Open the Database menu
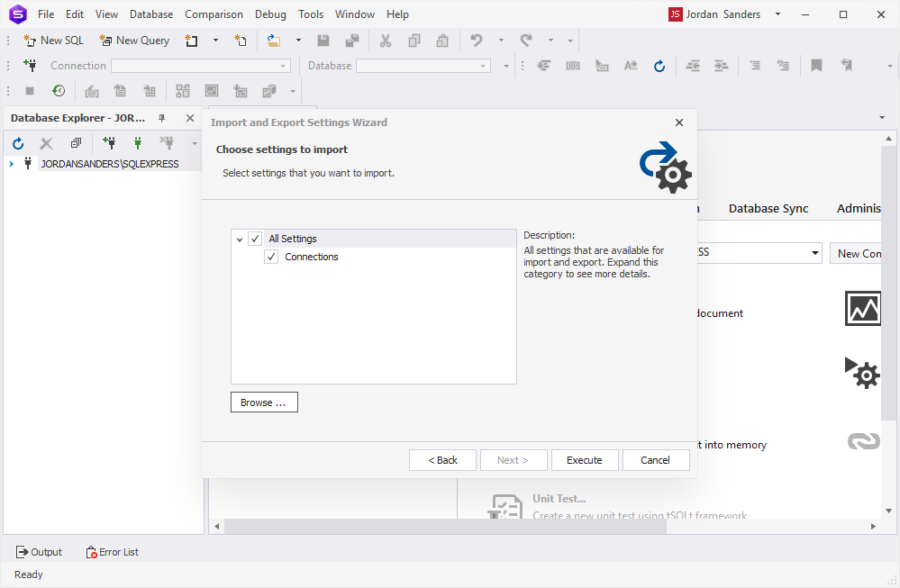 [x=151, y=14]
